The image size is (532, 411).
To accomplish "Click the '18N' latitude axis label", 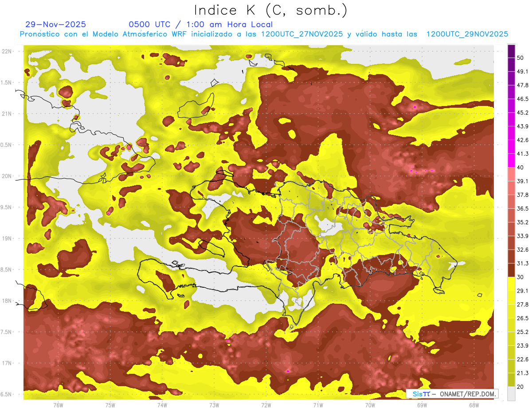I will pos(7,301).
